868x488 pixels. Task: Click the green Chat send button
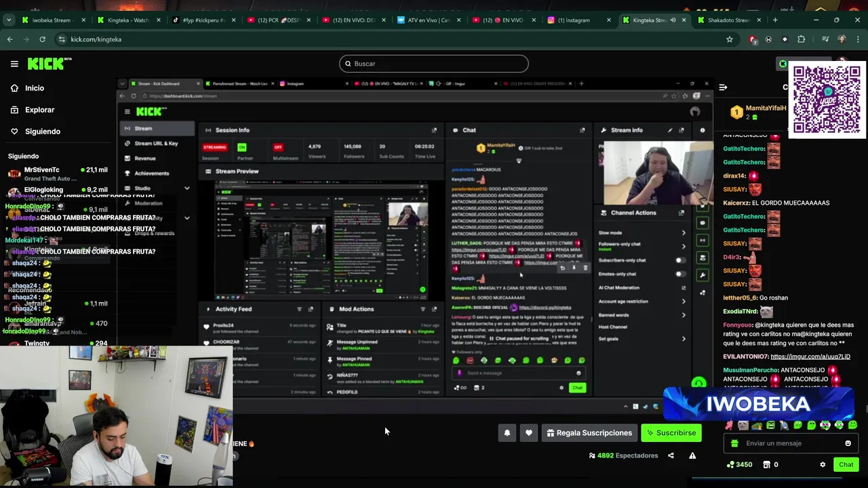click(x=846, y=464)
